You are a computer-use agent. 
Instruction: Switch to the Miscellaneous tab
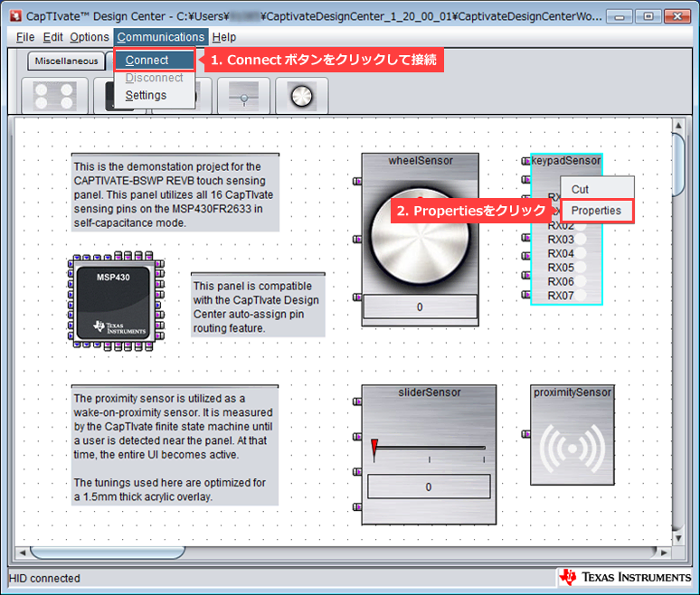(x=67, y=61)
